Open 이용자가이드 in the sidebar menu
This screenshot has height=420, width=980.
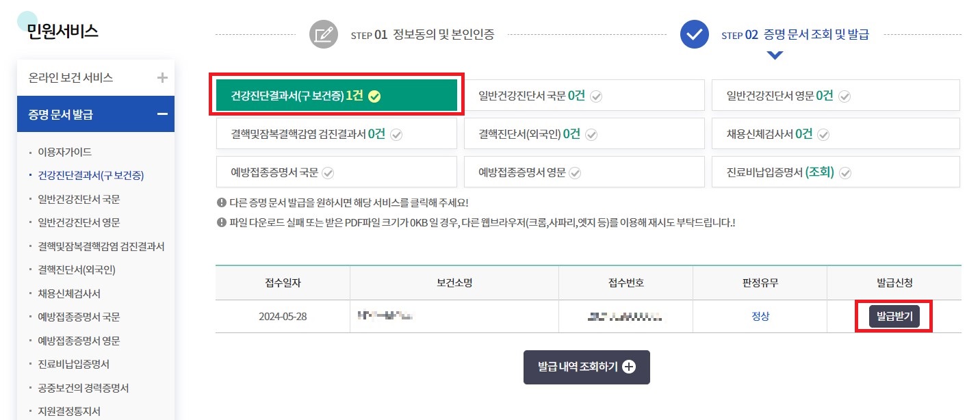tap(64, 151)
